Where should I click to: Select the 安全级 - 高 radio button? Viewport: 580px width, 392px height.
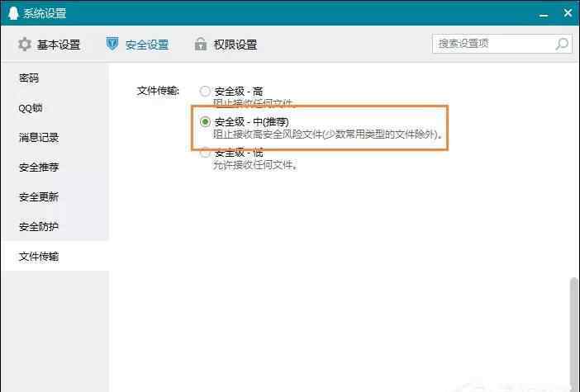205,91
